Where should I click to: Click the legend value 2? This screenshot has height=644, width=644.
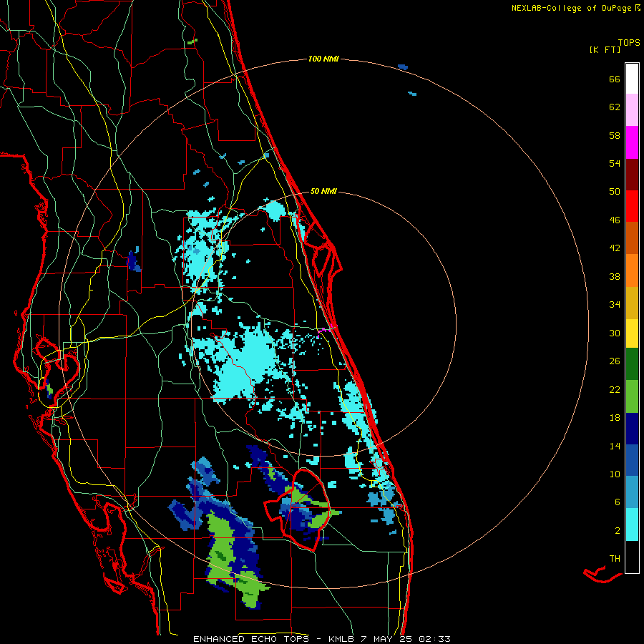click(618, 531)
